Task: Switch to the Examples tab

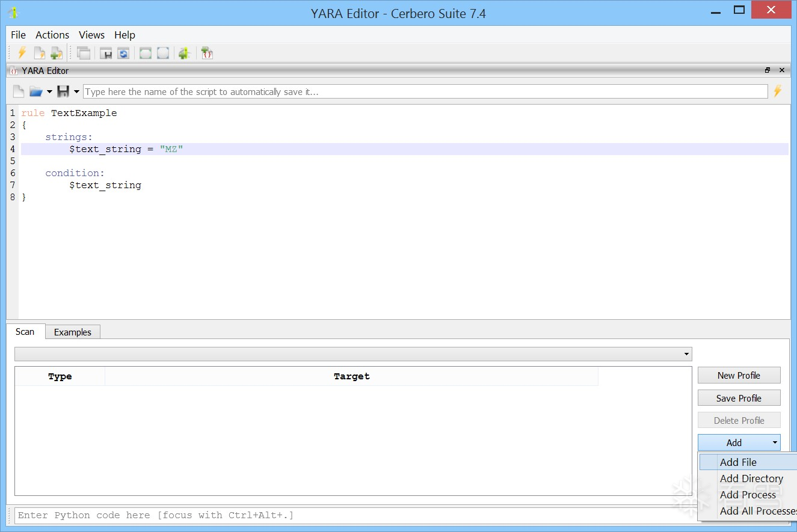Action: [x=73, y=332]
